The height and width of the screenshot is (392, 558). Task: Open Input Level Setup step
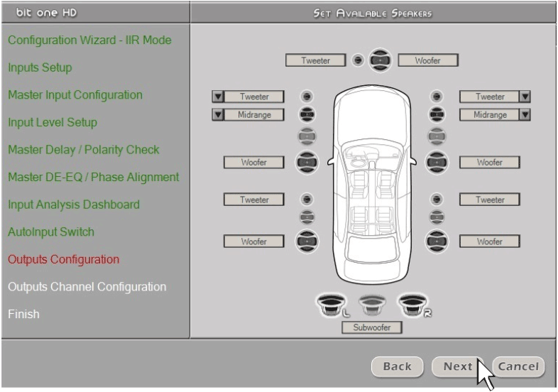(53, 122)
